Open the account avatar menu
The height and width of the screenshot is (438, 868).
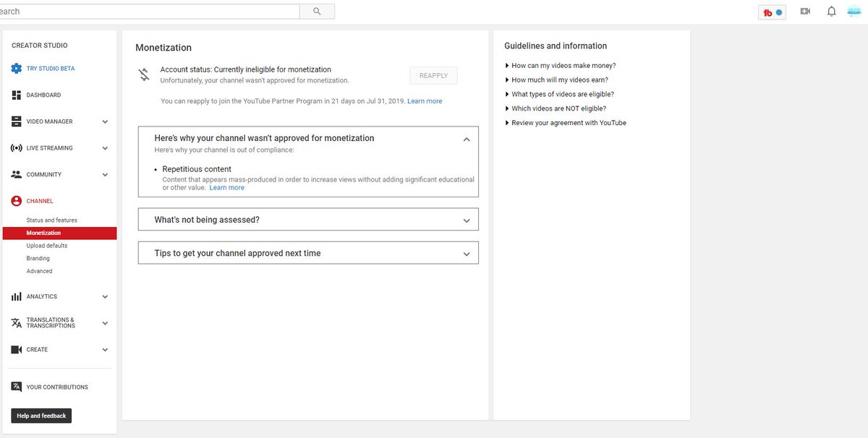pyautogui.click(x=854, y=12)
